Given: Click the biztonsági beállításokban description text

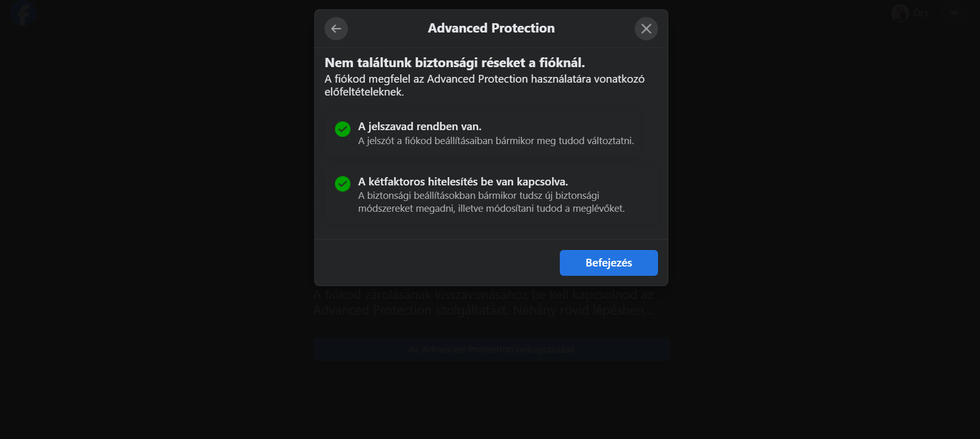Looking at the screenshot, I should pos(491,202).
